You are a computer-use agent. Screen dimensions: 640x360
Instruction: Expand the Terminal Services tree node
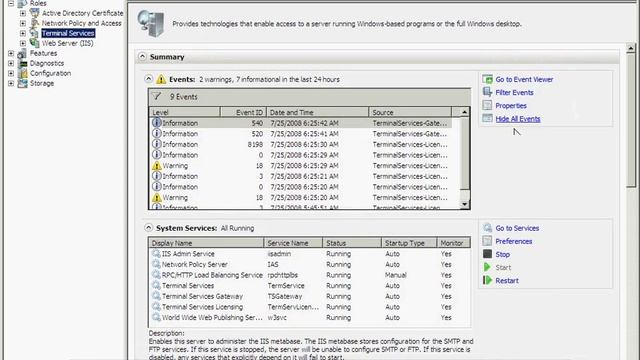[23, 33]
